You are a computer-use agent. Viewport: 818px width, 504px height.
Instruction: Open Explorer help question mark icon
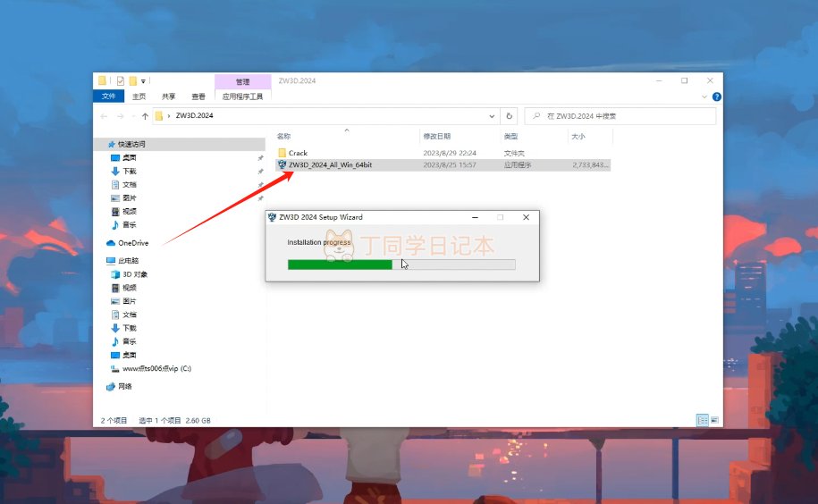point(717,97)
